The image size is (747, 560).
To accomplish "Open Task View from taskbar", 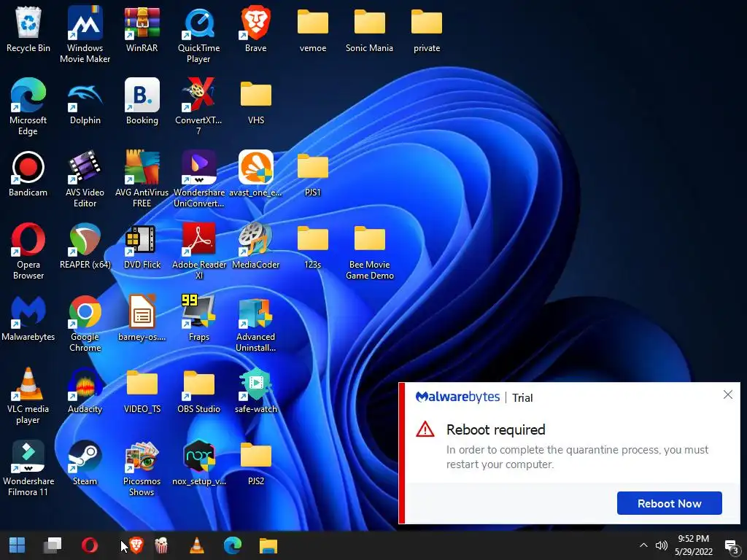I will coord(53,545).
